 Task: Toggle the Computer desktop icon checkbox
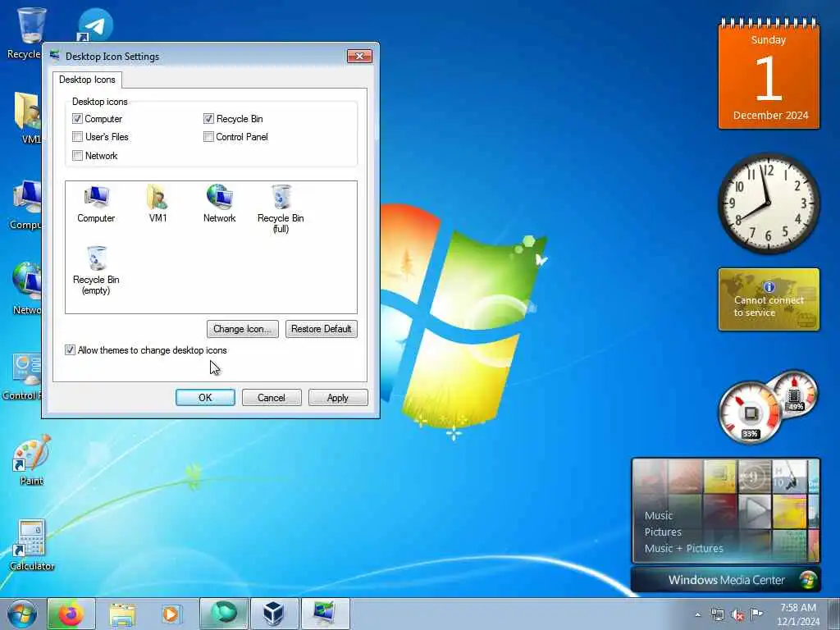(77, 119)
